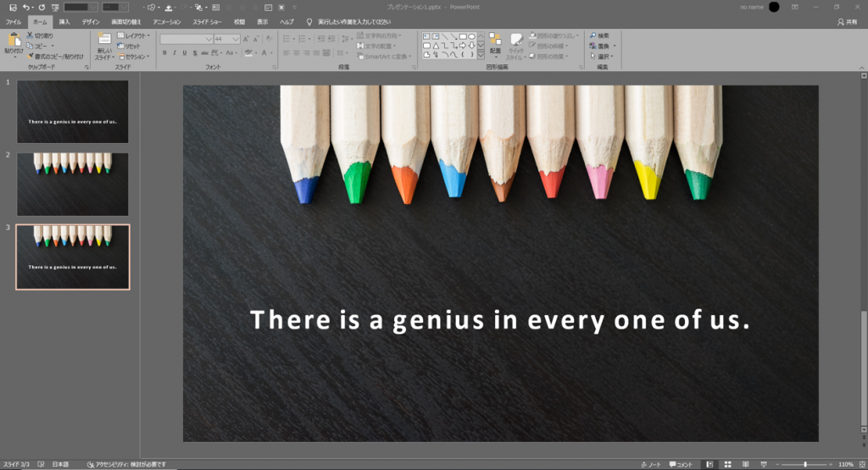The image size is (868, 470).
Task: Open the Quick Styles (クイックスタイル) dropdown
Action: 515,46
